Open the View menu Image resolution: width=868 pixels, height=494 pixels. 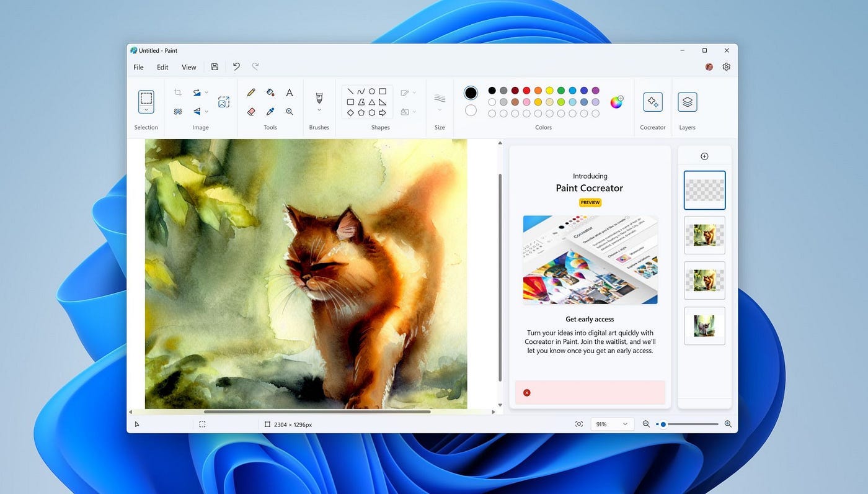pyautogui.click(x=188, y=67)
